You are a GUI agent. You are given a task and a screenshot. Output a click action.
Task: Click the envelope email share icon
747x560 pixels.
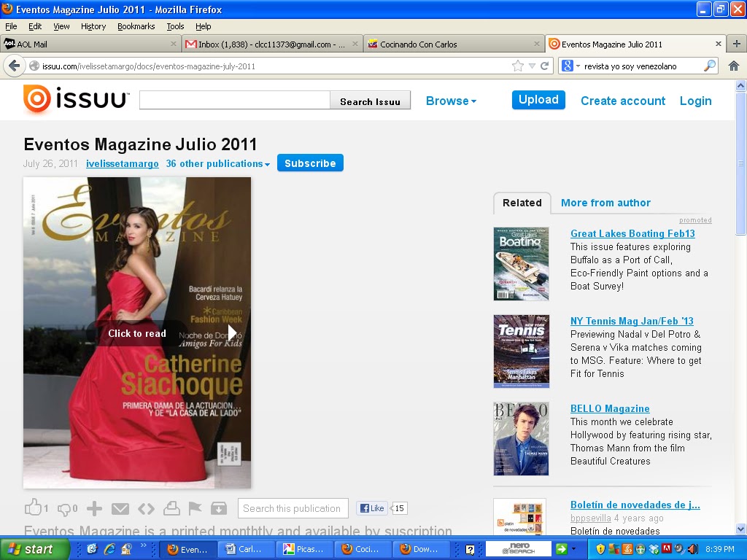point(120,509)
